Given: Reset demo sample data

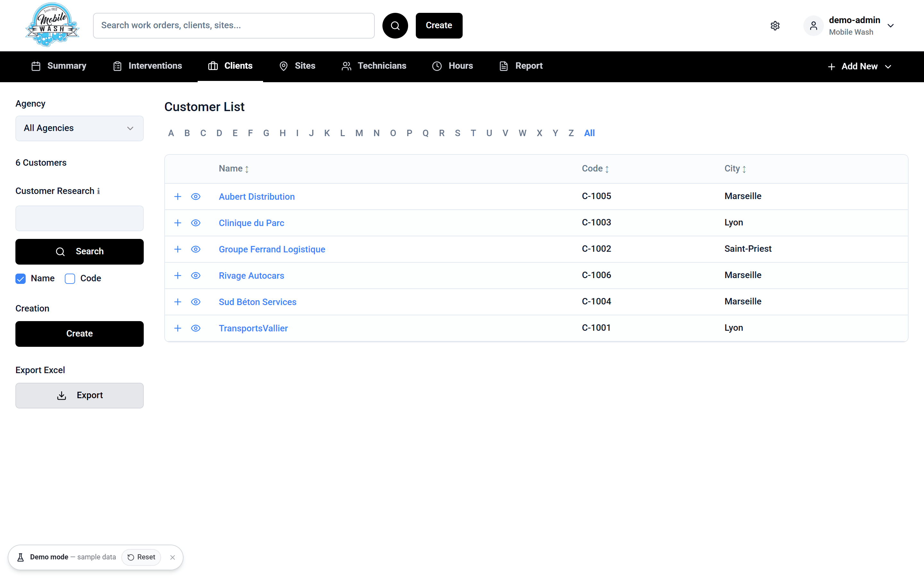Looking at the screenshot, I should pyautogui.click(x=141, y=557).
